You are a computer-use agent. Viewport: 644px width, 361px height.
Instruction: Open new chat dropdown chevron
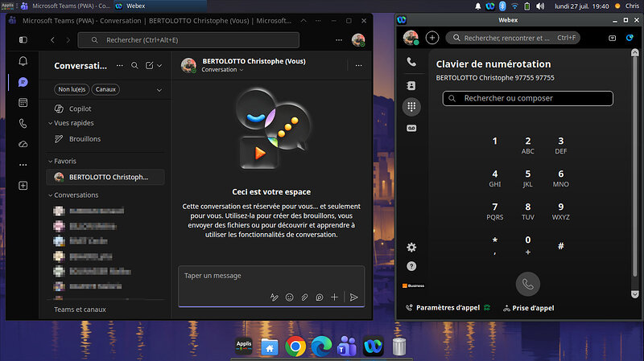pyautogui.click(x=159, y=66)
